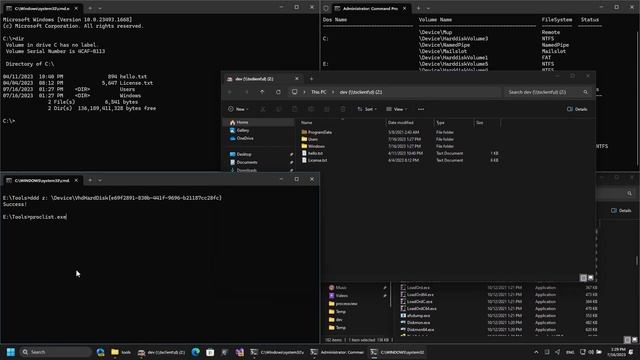The height and width of the screenshot is (360, 640).
Task: Click the Copy icon in the Explorer toolbar
Action: point(279,109)
